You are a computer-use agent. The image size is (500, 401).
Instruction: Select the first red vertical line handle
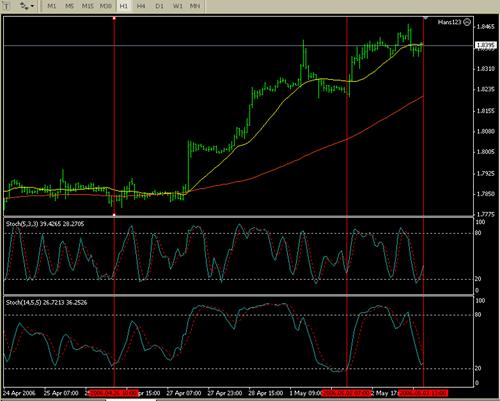pyautogui.click(x=114, y=18)
